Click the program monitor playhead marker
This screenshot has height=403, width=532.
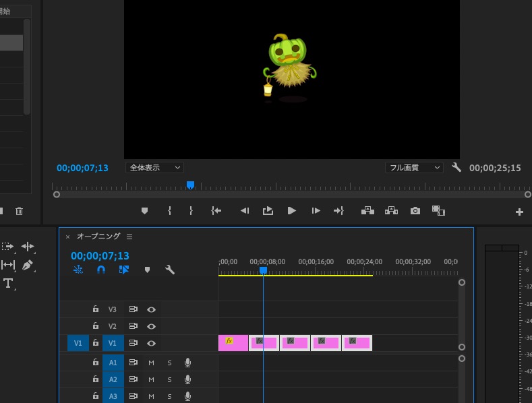[190, 185]
